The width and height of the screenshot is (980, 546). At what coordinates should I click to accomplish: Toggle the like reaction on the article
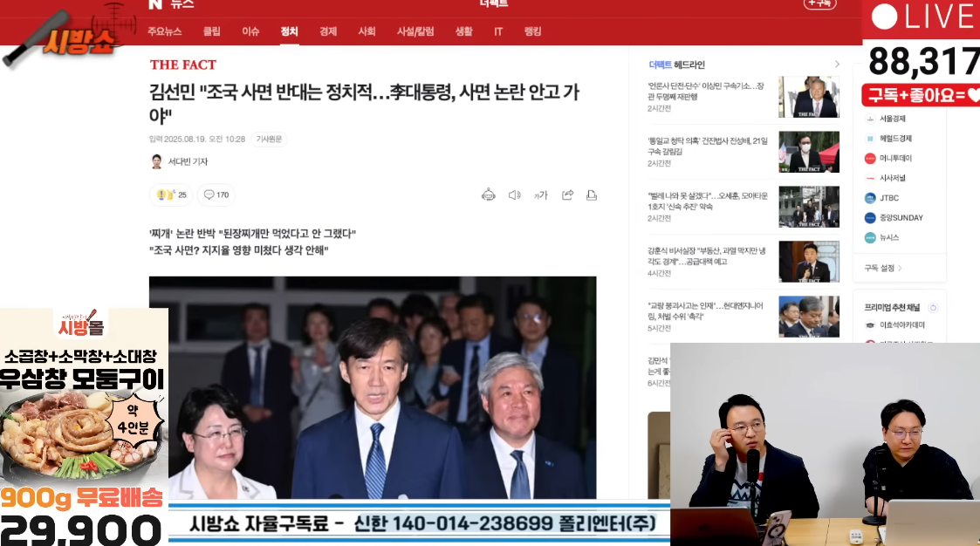[x=171, y=195]
